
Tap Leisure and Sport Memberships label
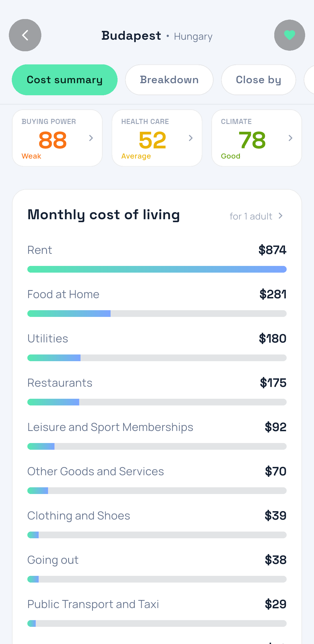tap(110, 427)
